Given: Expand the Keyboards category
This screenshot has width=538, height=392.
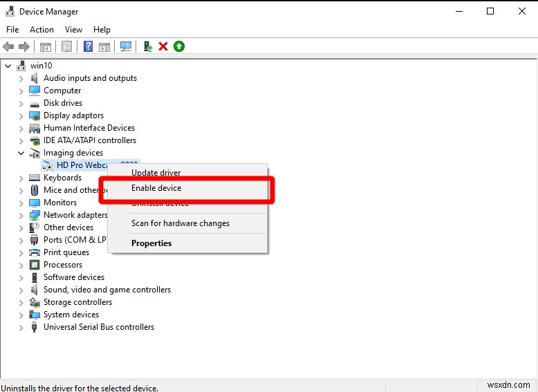Looking at the screenshot, I should [x=21, y=178].
